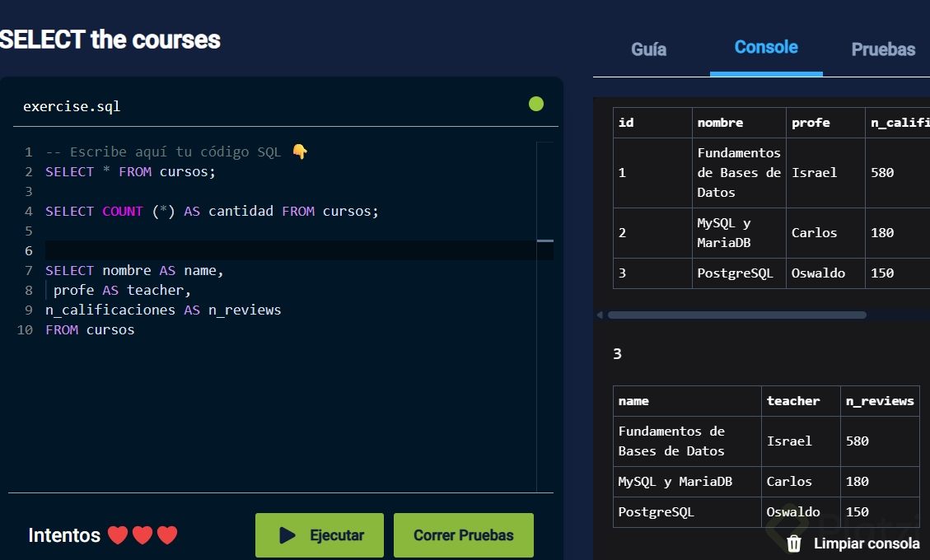
Task: Click the trash icon beside Limpiar consola
Action: pos(794,544)
